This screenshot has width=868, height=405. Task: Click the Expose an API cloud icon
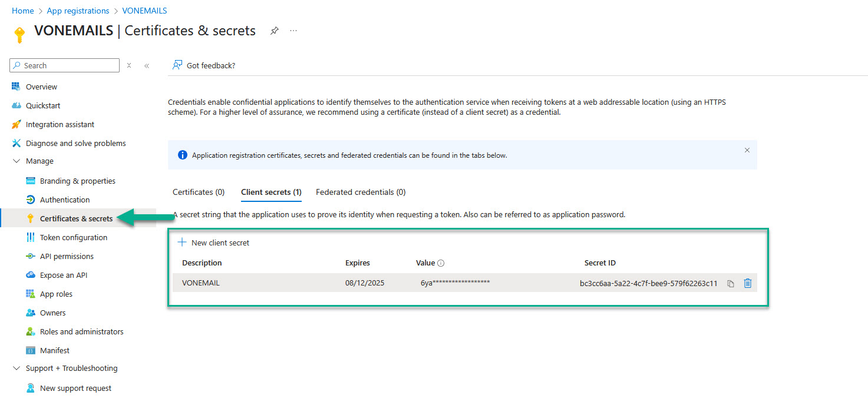[31, 275]
